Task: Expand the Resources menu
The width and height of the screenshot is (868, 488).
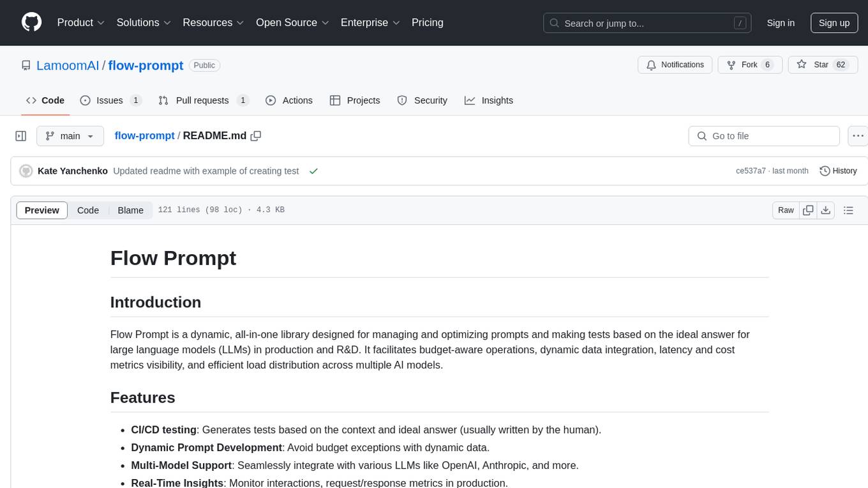Action: click(213, 22)
